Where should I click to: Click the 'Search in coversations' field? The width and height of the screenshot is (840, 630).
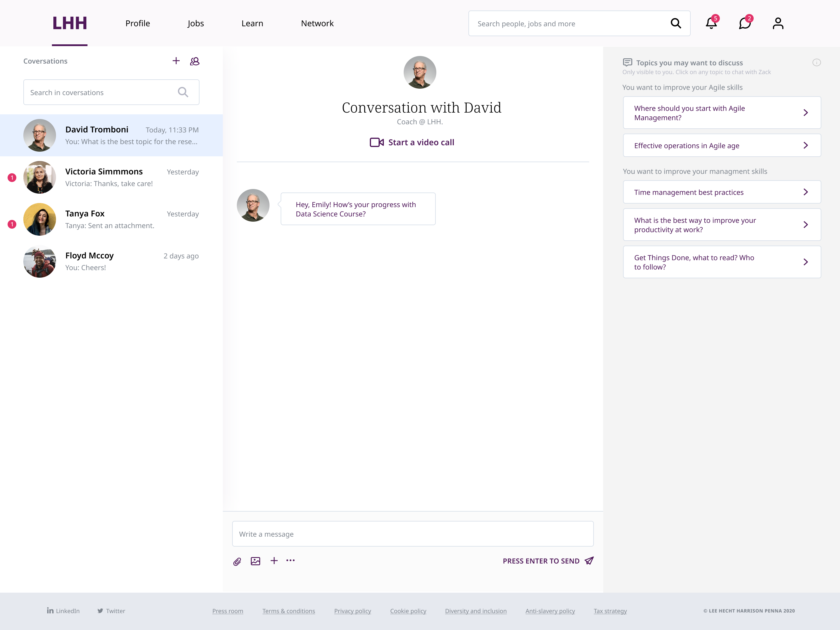(111, 92)
